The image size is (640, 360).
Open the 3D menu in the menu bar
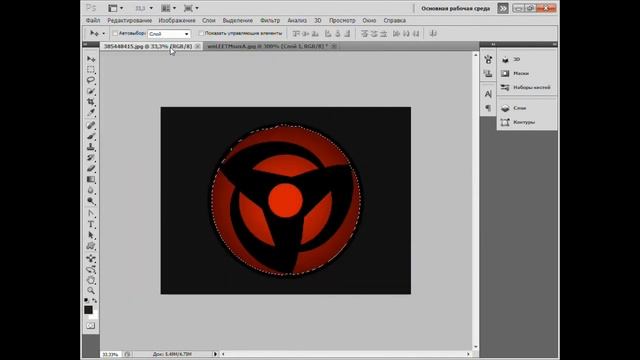coord(318,20)
